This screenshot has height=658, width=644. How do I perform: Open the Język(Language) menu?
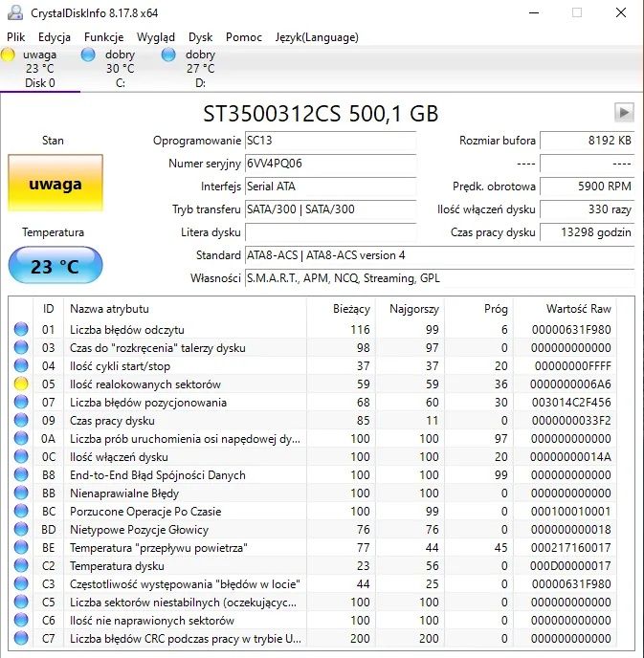click(x=317, y=37)
